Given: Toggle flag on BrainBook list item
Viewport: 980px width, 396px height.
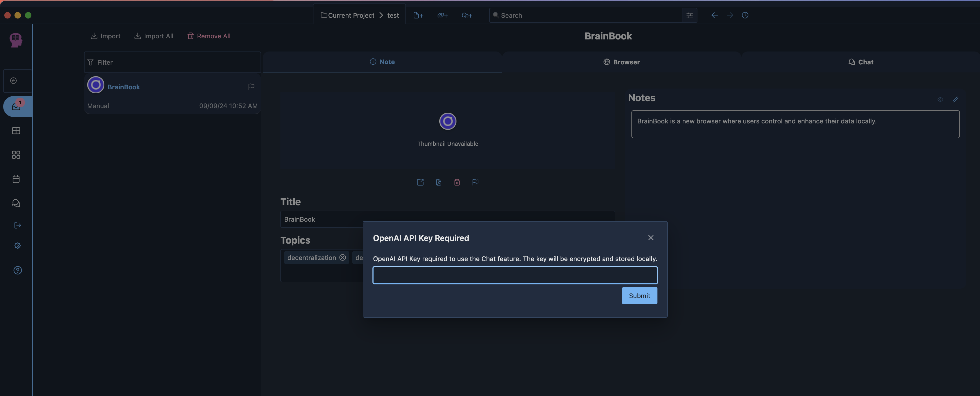Looking at the screenshot, I should (251, 87).
